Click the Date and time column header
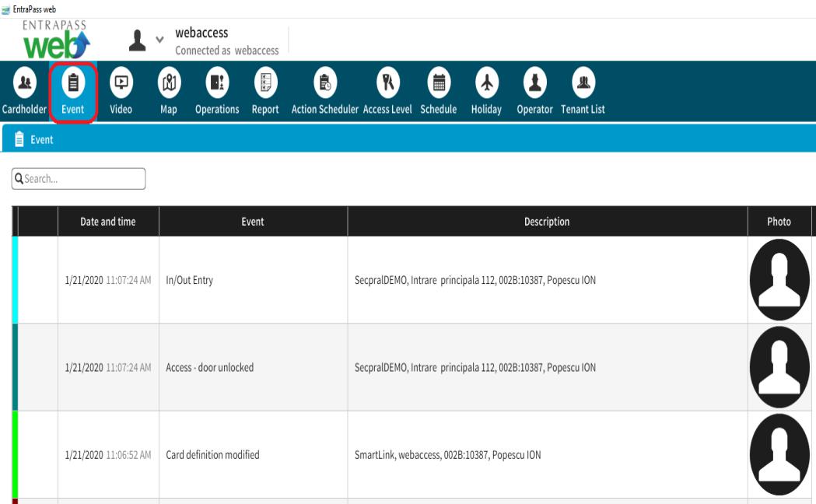Image resolution: width=816 pixels, height=504 pixels. pos(108,222)
